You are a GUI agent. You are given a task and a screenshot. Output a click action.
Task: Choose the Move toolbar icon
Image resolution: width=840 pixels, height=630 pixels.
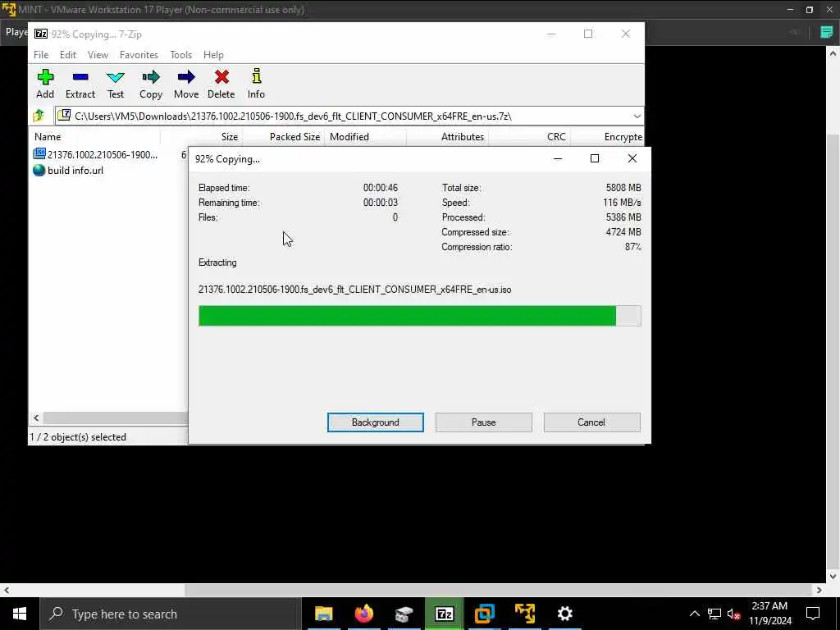(186, 84)
